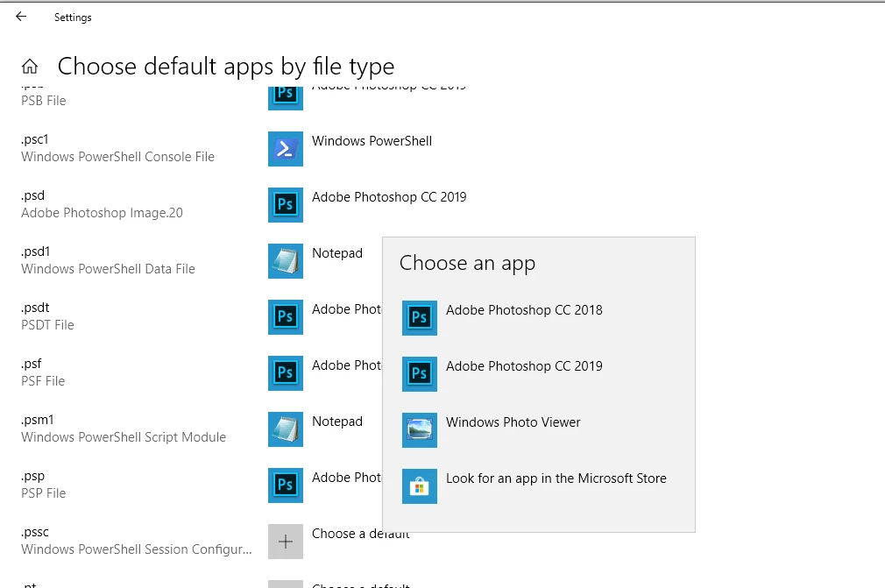Click the .pssc extension label
The height and width of the screenshot is (588, 885).
click(x=35, y=532)
